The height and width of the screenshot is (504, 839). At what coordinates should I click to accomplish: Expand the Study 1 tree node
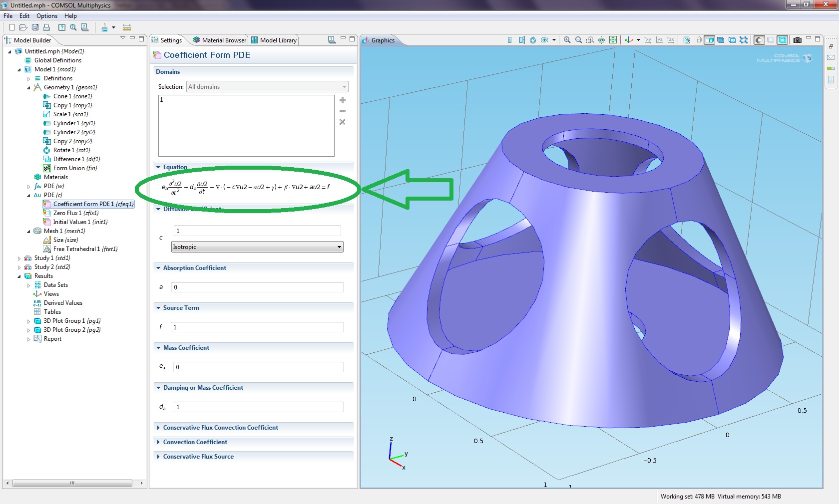click(19, 258)
